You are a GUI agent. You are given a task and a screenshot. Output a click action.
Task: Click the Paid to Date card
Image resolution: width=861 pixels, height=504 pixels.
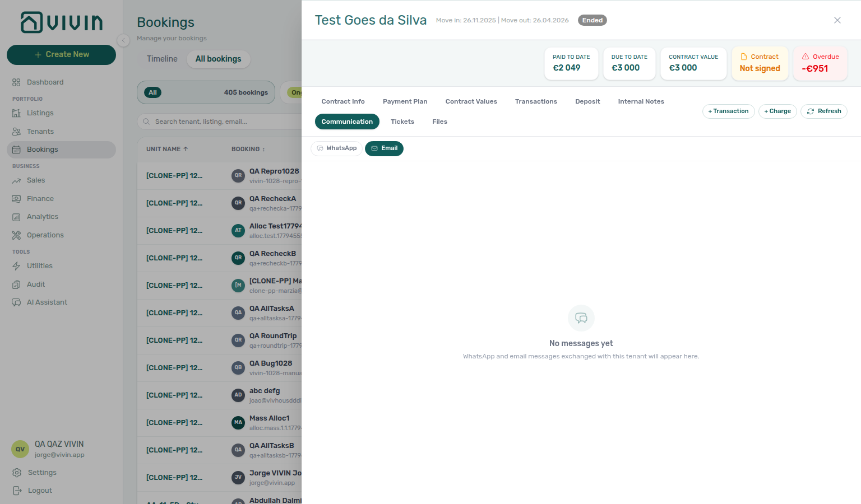coord(571,63)
